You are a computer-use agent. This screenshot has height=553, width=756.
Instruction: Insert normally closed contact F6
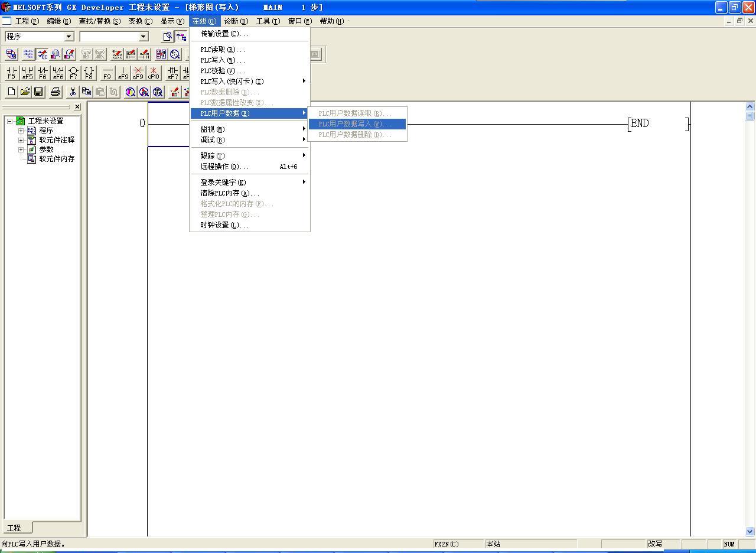point(42,73)
